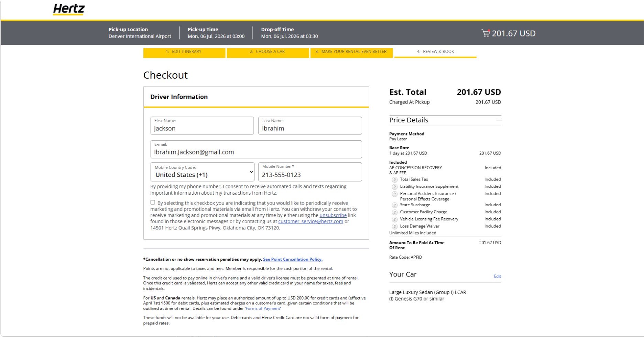Image resolution: width=644 pixels, height=337 pixels.
Task: Collapse the Price Details section
Action: click(499, 120)
